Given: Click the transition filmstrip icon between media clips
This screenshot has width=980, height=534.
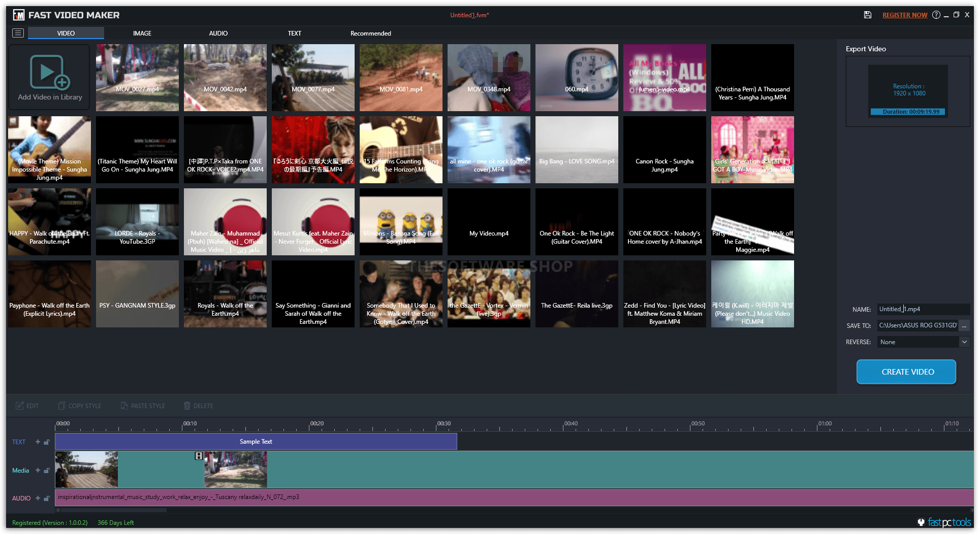Looking at the screenshot, I should [199, 456].
